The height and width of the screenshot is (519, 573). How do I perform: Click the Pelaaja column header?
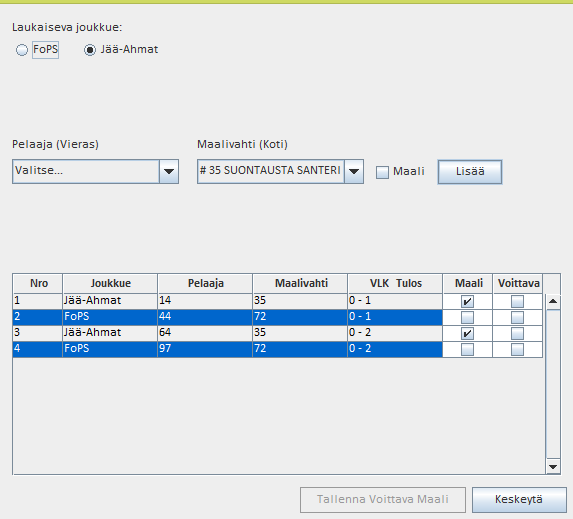pyautogui.click(x=205, y=283)
